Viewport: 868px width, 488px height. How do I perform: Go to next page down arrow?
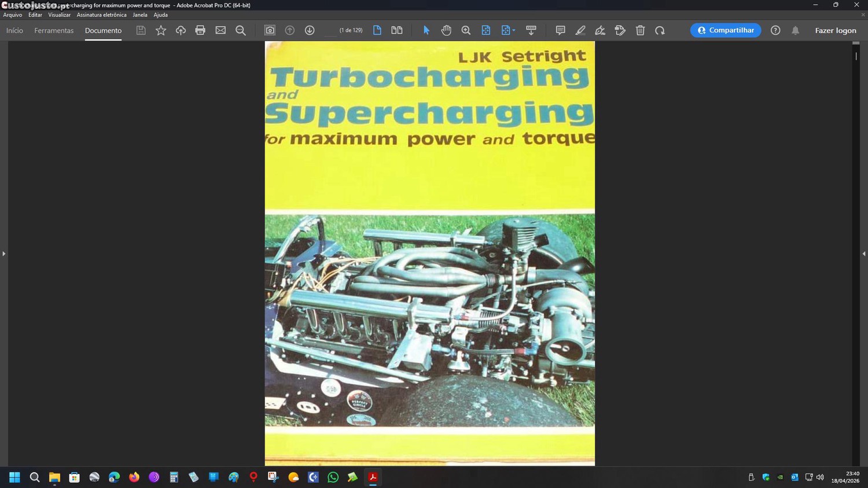(x=310, y=30)
